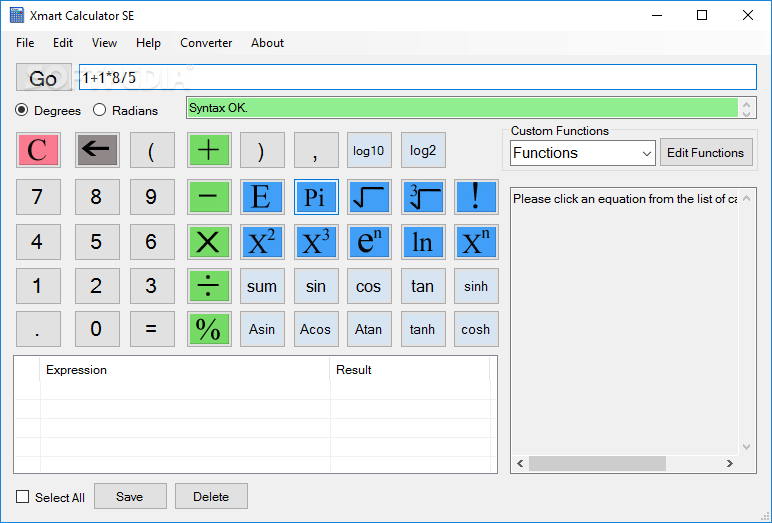
Task: Insert the Pi constant
Action: [x=316, y=197]
